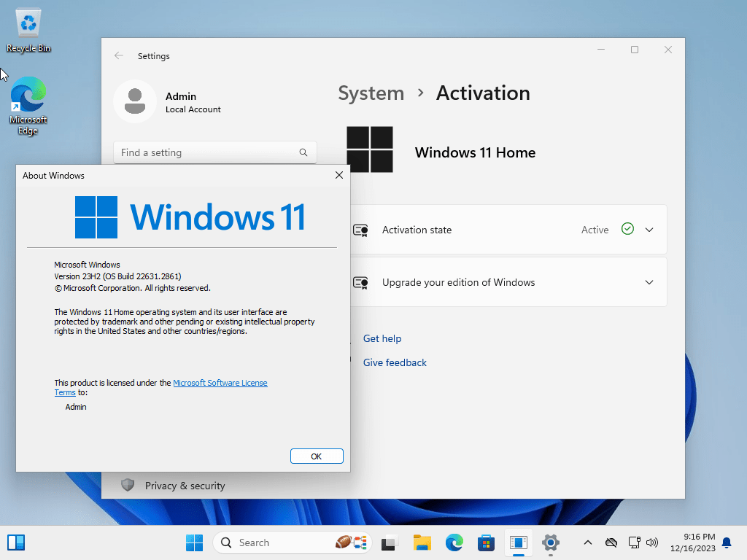Click the Windows 11 Home edition heading
747x560 pixels.
pos(475,152)
